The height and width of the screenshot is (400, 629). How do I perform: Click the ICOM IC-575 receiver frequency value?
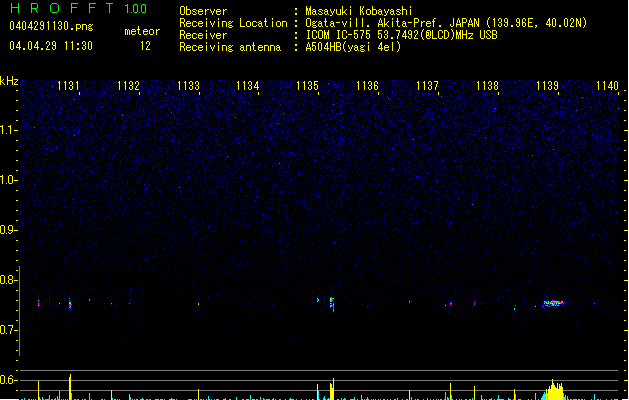click(401, 35)
